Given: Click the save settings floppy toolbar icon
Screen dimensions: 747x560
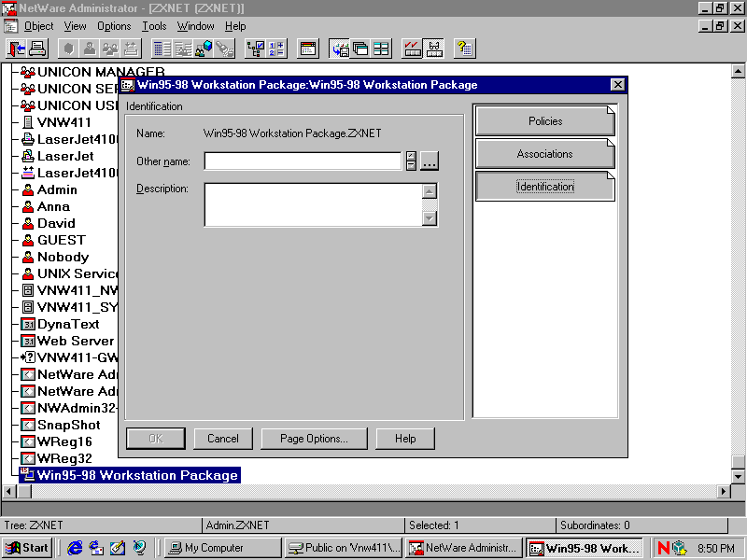Looking at the screenshot, I should coord(340,49).
